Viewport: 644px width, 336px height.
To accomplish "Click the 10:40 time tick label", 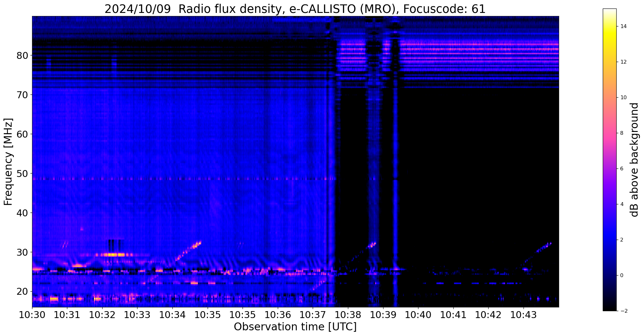I will [418, 315].
